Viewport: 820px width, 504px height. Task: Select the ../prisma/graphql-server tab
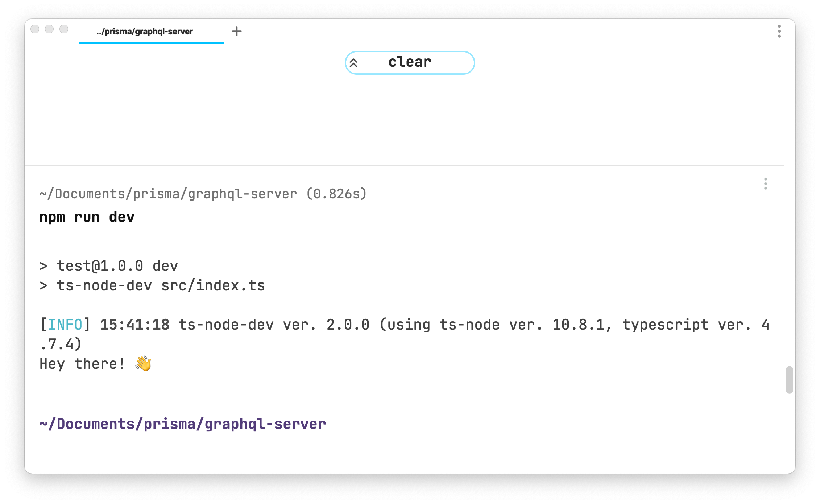145,32
